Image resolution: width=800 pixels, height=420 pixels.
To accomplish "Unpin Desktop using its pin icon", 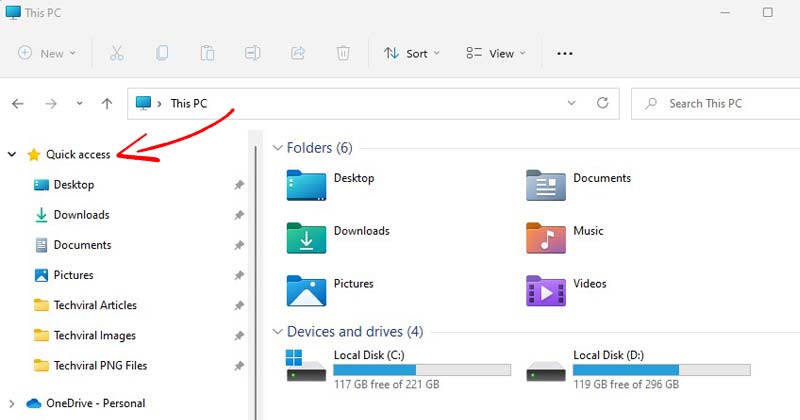I will point(239,185).
